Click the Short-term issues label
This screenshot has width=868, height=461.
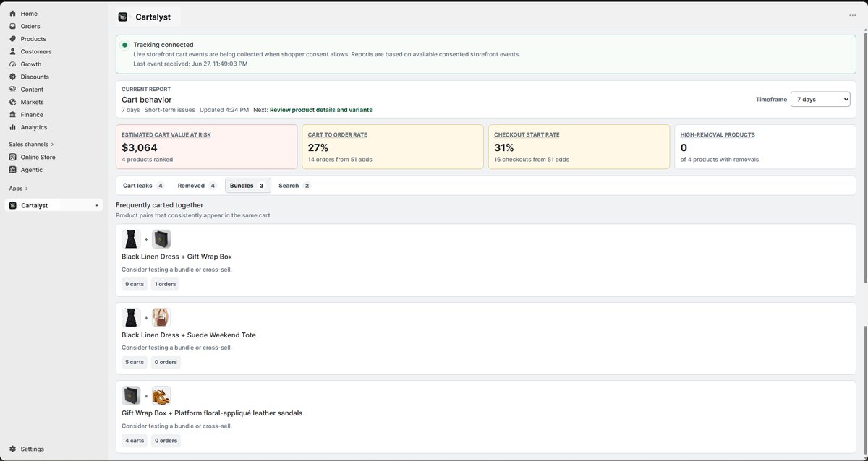(169, 110)
